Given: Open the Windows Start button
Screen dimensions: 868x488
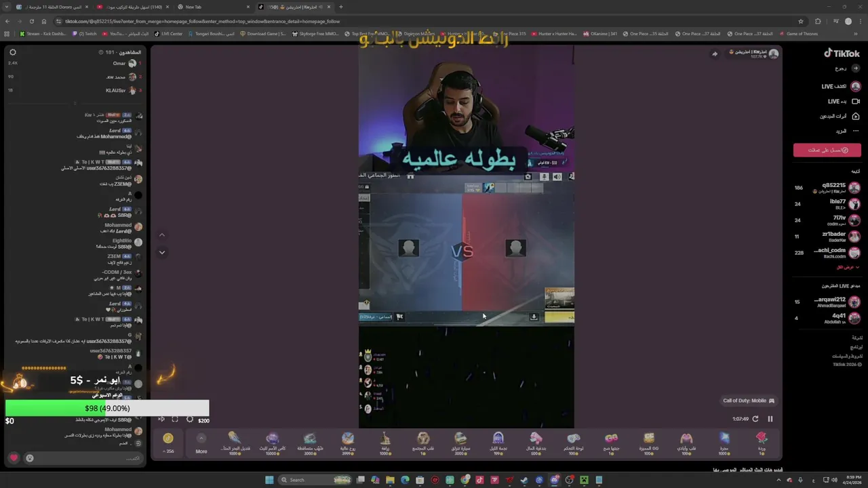Looking at the screenshot, I should (269, 480).
